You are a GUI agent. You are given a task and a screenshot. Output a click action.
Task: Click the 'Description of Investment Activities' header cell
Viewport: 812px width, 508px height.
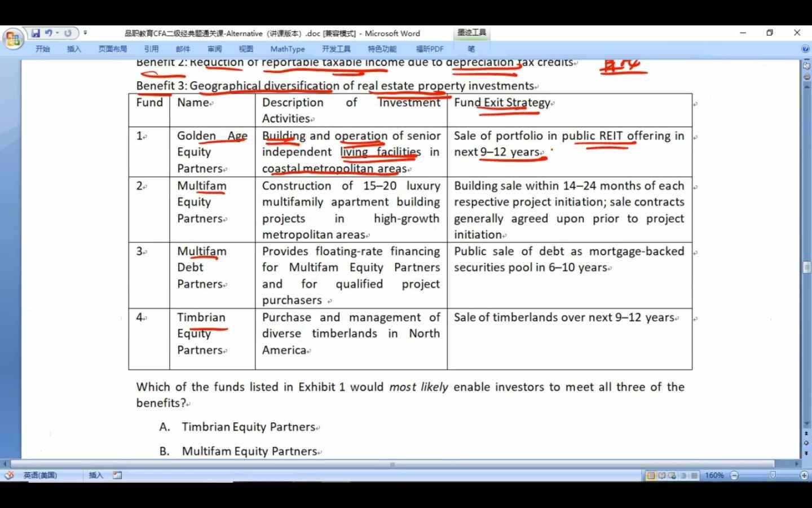(351, 110)
